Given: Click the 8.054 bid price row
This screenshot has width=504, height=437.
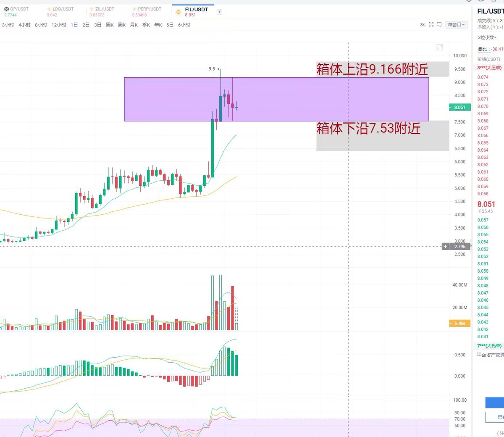Looking at the screenshot, I should [x=483, y=242].
